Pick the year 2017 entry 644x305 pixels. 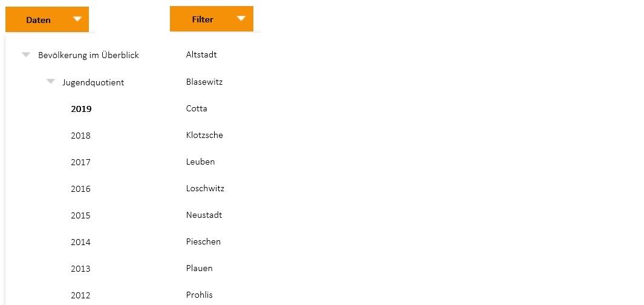(80, 162)
